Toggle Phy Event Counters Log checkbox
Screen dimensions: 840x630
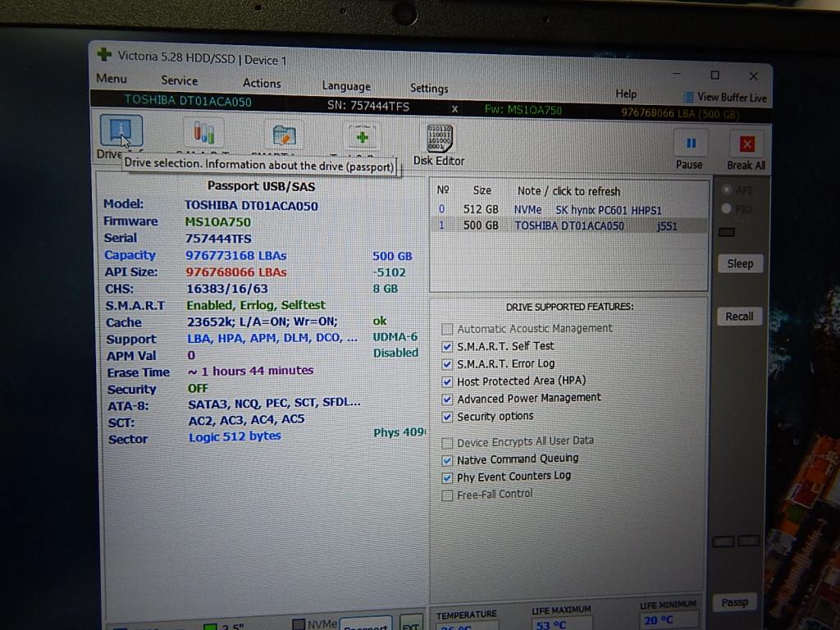[x=447, y=477]
